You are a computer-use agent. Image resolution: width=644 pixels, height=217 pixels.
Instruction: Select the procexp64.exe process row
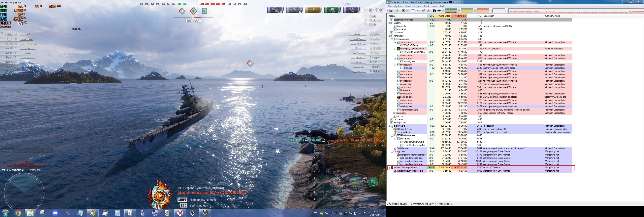(x=480, y=132)
